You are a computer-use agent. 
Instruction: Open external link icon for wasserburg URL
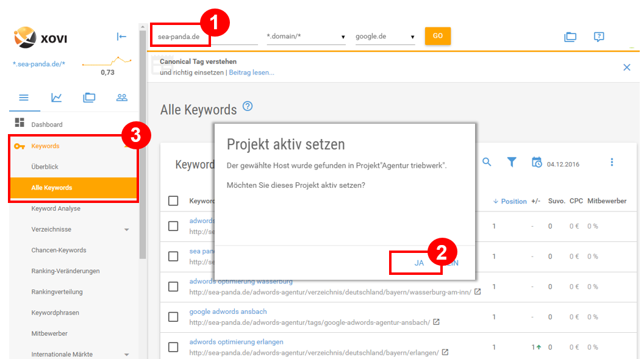coord(478,292)
